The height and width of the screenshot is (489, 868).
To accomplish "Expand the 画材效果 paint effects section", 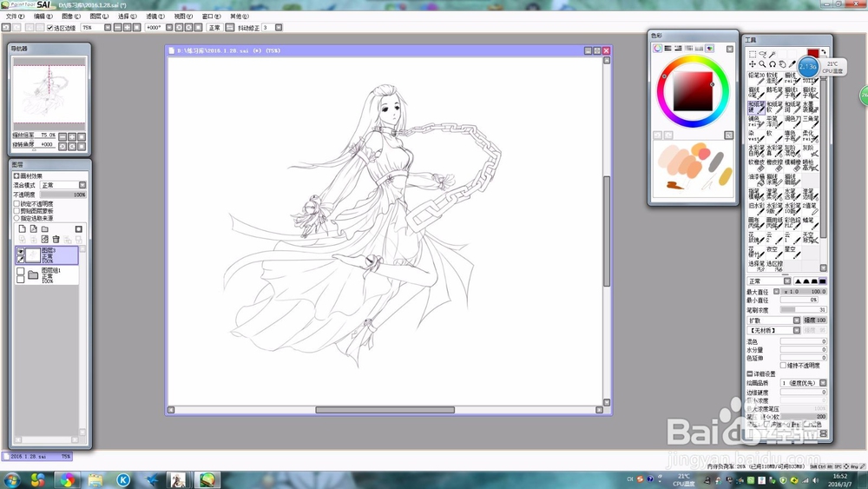I will [x=16, y=175].
